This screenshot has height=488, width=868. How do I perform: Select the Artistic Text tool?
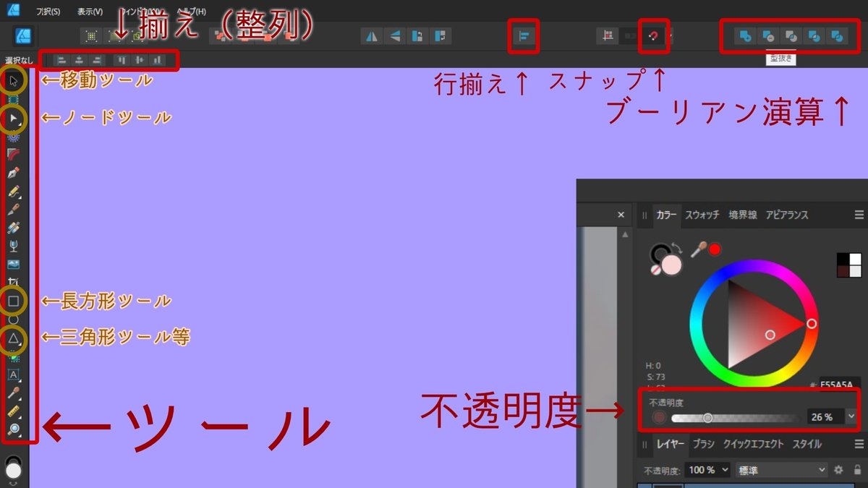(13, 374)
